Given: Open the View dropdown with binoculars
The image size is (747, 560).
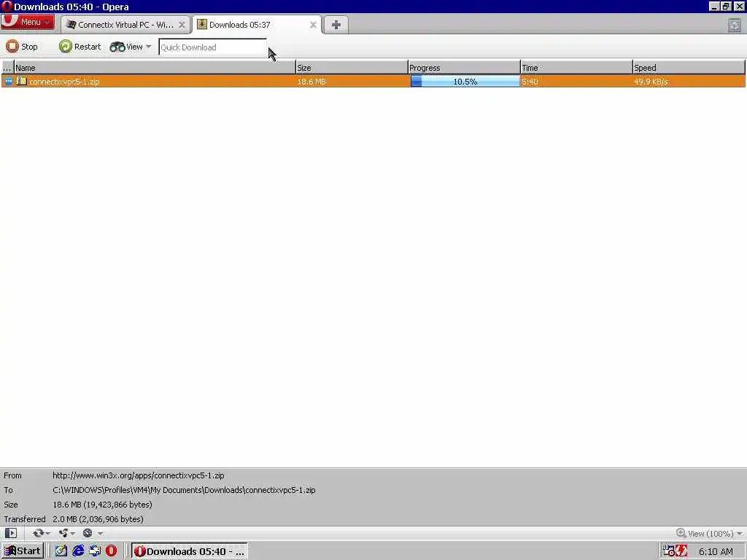Looking at the screenshot, I should [131, 47].
